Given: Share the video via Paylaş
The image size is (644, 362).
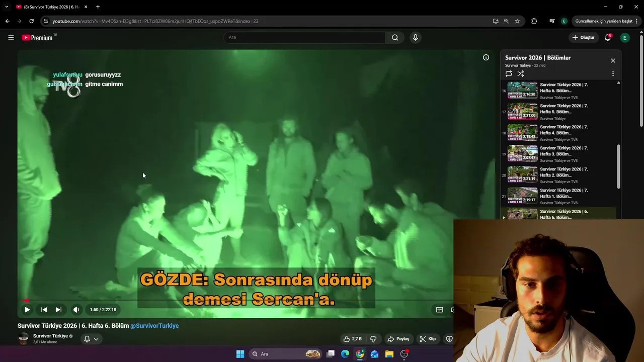Looking at the screenshot, I should pyautogui.click(x=398, y=339).
